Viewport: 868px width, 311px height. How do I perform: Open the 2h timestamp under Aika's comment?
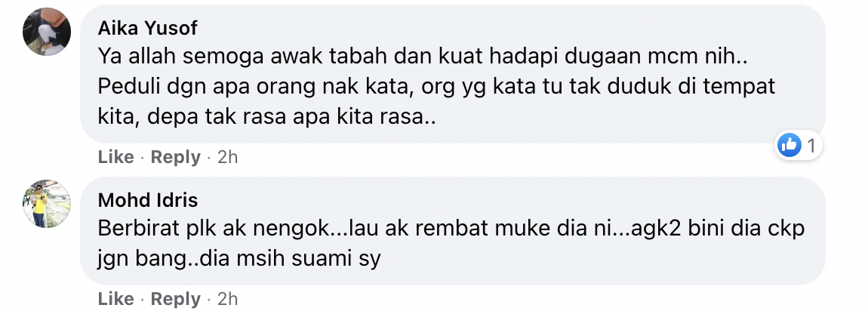[x=227, y=157]
